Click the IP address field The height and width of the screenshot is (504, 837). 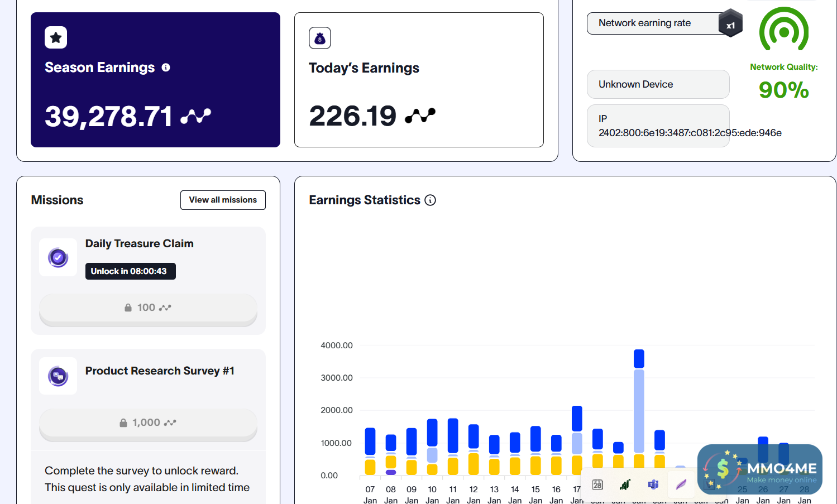(658, 126)
